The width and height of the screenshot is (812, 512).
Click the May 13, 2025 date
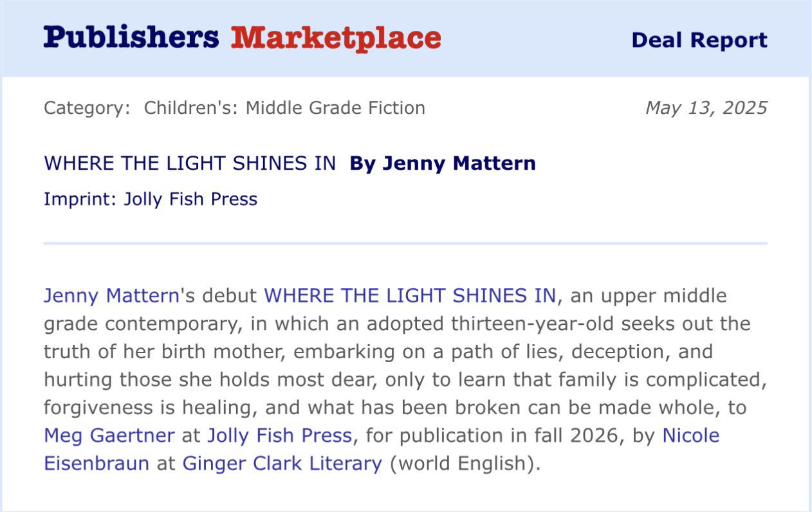click(706, 108)
